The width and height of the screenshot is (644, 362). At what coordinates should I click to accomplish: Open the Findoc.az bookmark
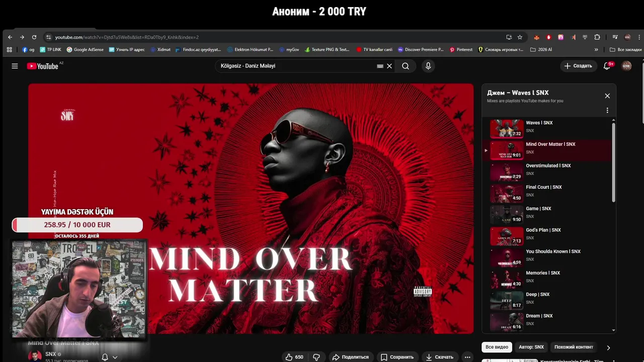[198, 50]
